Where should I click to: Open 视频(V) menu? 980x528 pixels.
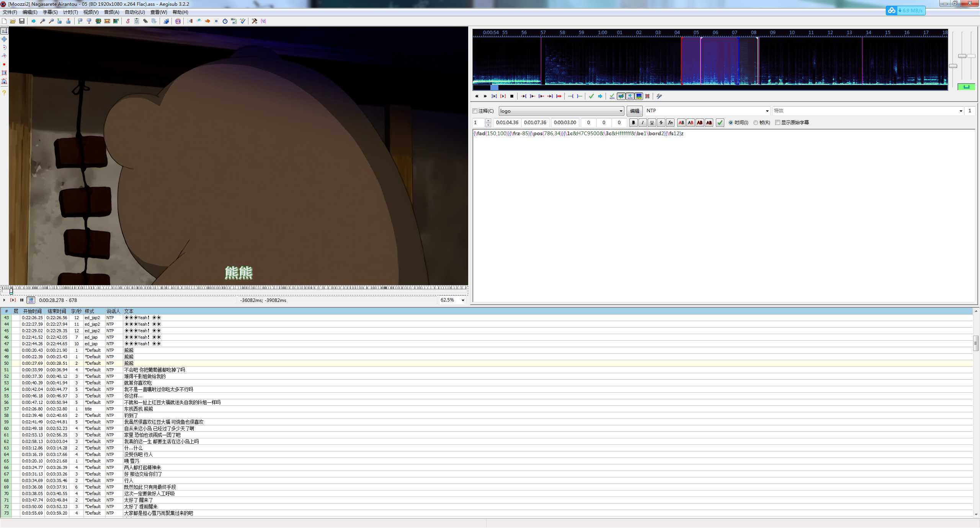[91, 12]
